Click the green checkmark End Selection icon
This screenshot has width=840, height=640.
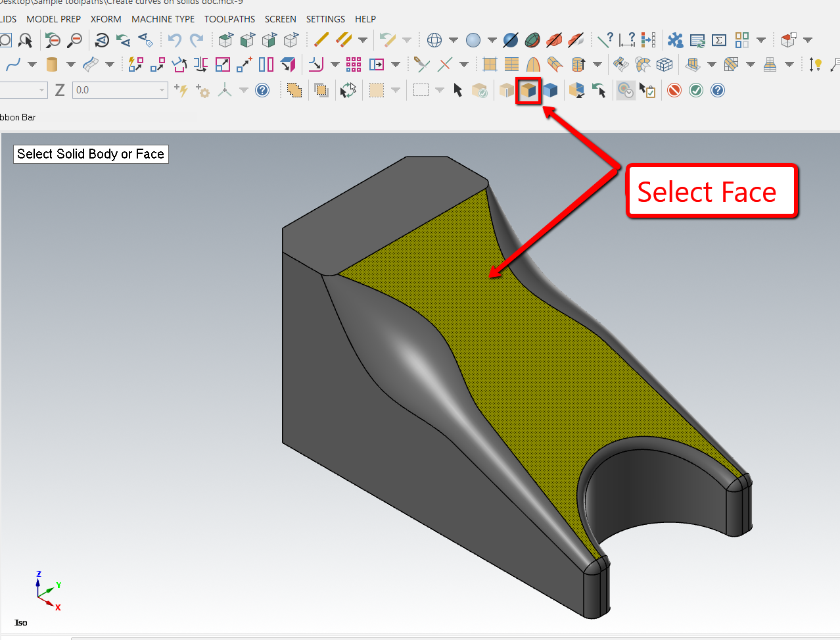pos(696,90)
